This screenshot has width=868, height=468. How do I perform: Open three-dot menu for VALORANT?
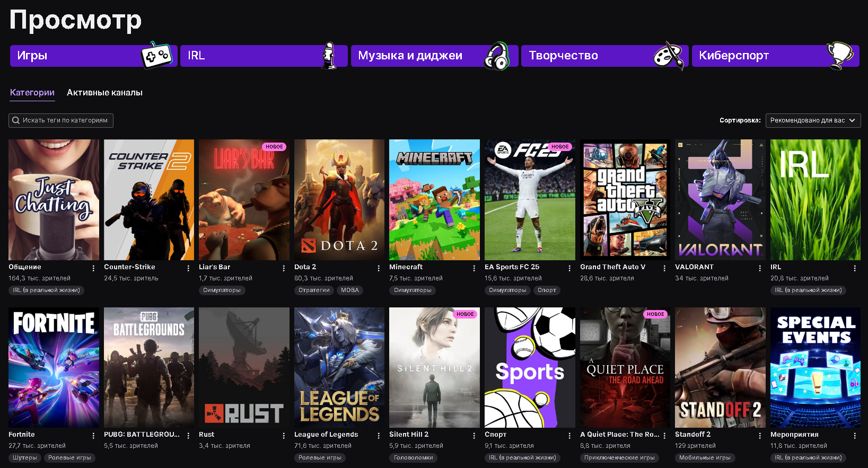[760, 268]
